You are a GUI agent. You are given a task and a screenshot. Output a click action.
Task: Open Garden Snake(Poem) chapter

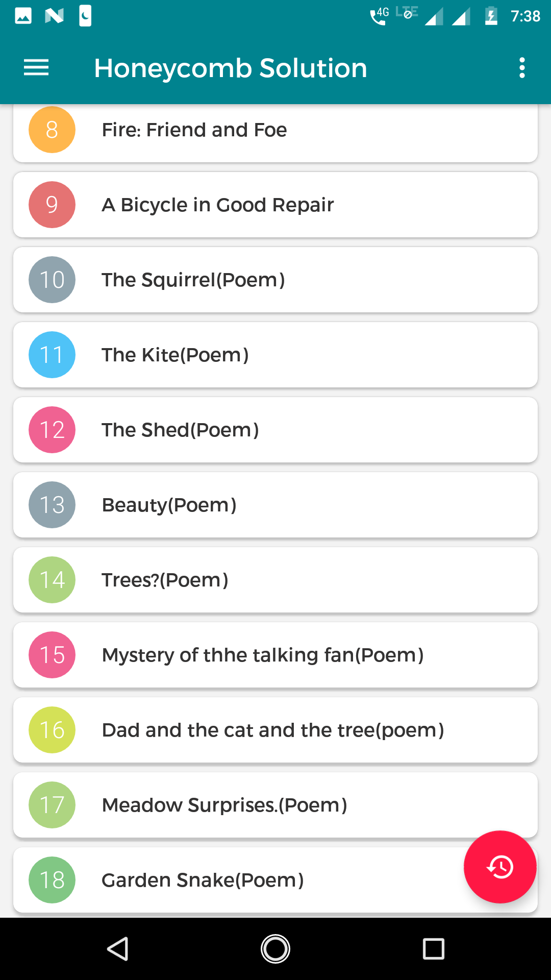tap(203, 880)
